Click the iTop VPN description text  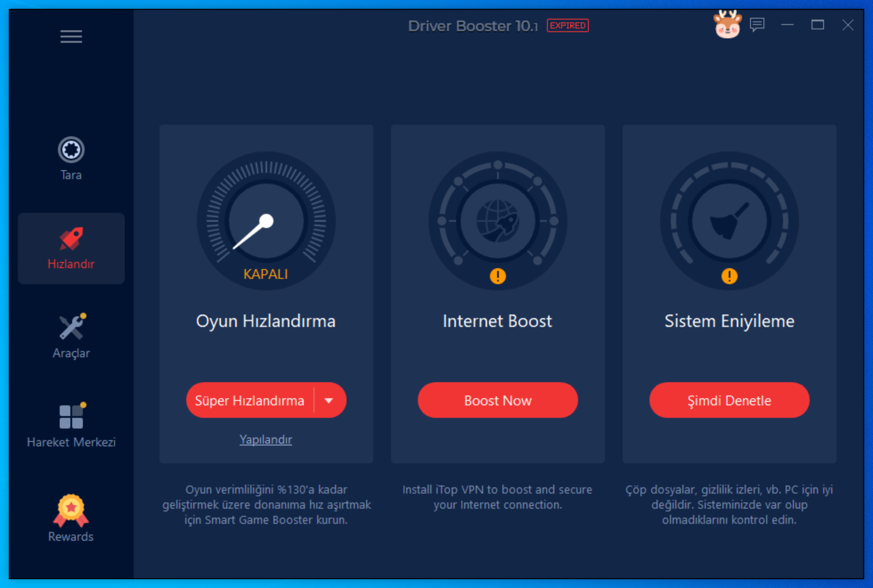click(x=498, y=497)
